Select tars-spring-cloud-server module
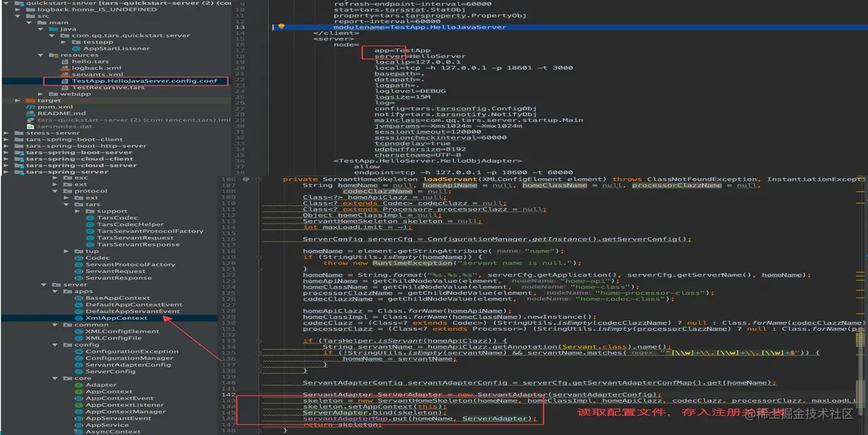The height and width of the screenshot is (435, 868). 81,165
